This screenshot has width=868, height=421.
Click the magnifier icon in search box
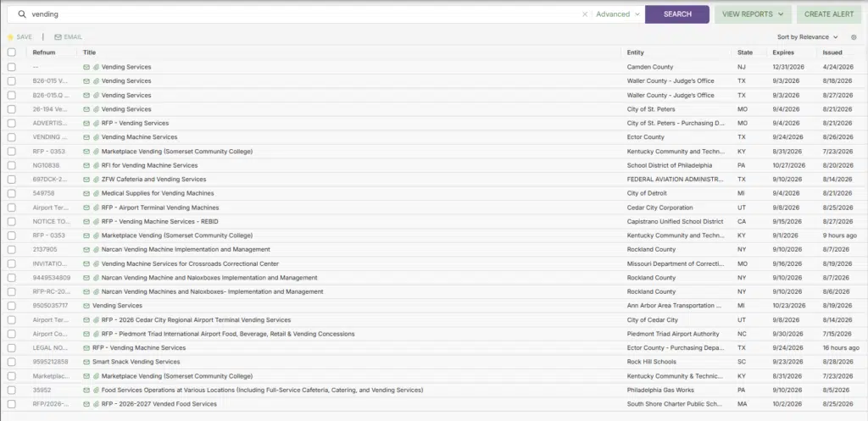pos(22,14)
